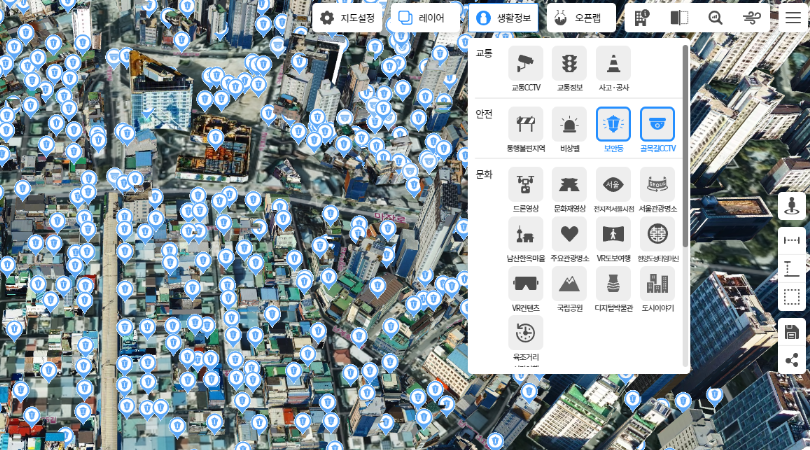Show 교통정보 traffic light info
This screenshot has width=810, height=450.
pyautogui.click(x=570, y=64)
